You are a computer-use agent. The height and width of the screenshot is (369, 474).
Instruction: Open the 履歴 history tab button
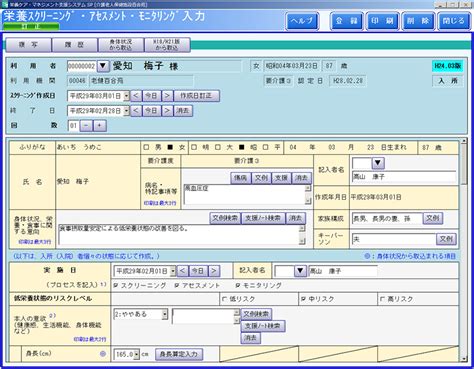(75, 45)
